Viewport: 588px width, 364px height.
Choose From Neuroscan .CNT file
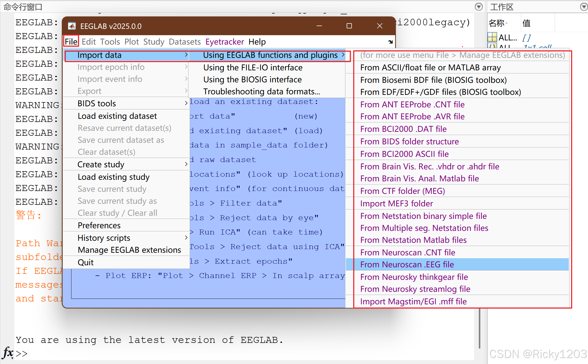[408, 252]
